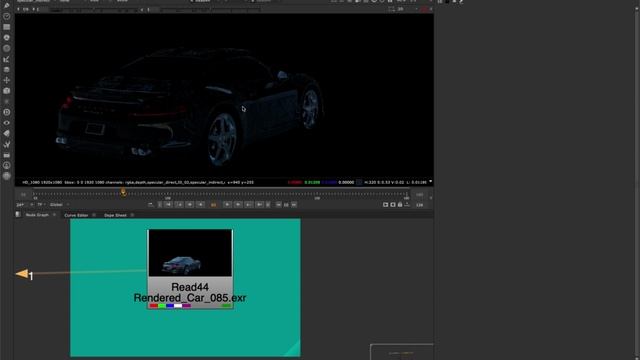The image size is (640, 360).
Task: Click the sampled color swatch in info bar
Action: pyautogui.click(x=359, y=182)
